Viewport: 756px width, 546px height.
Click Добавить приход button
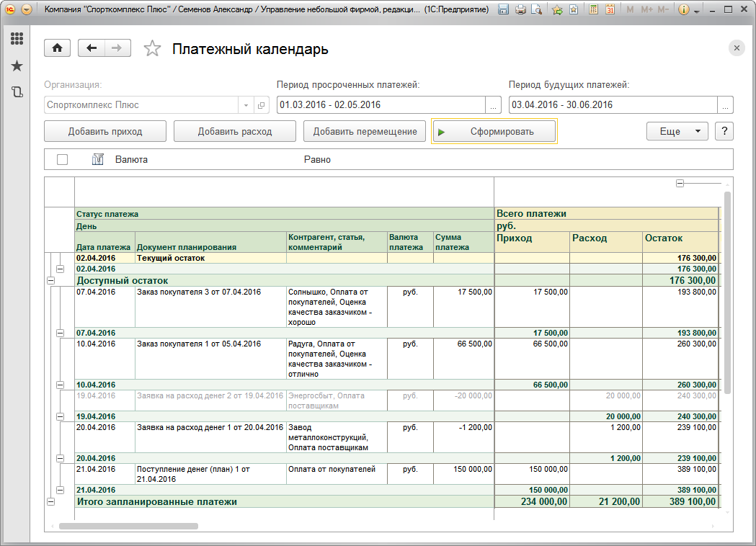(105, 131)
